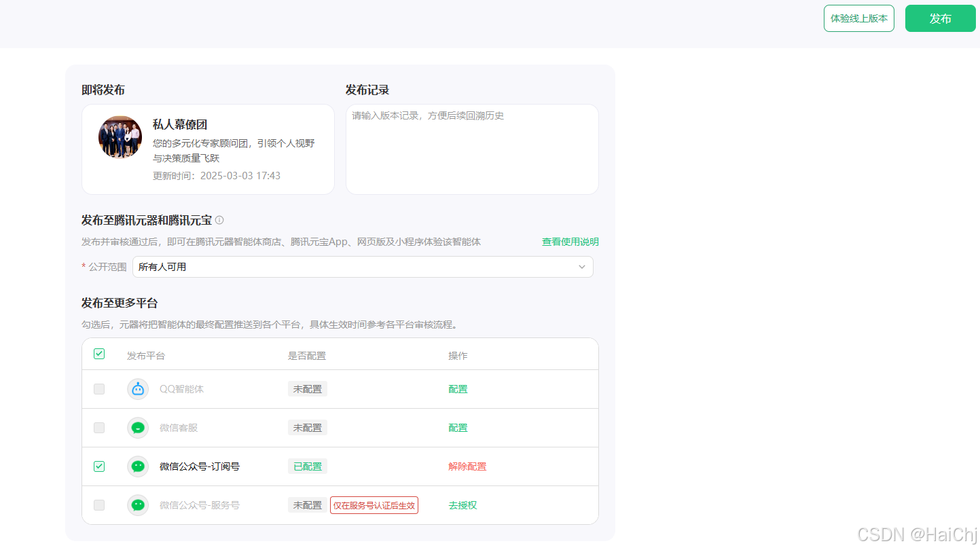Click the 私人幕僚团 agent name

[x=180, y=124]
